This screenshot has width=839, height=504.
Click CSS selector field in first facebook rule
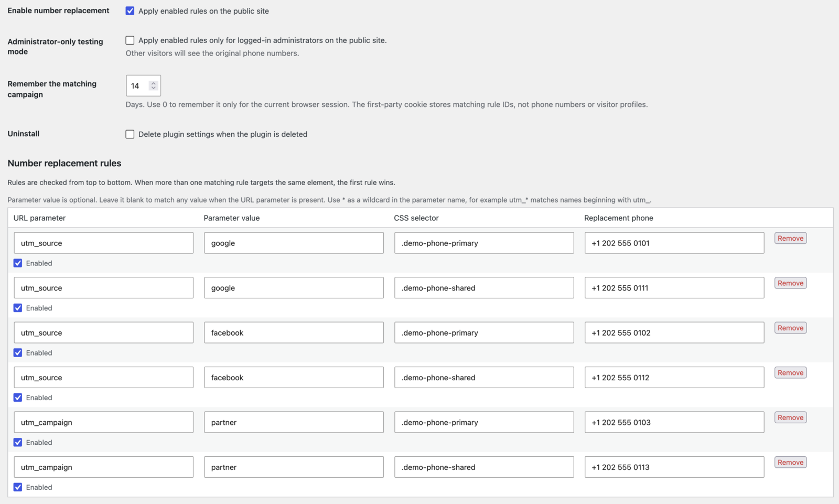pyautogui.click(x=484, y=333)
